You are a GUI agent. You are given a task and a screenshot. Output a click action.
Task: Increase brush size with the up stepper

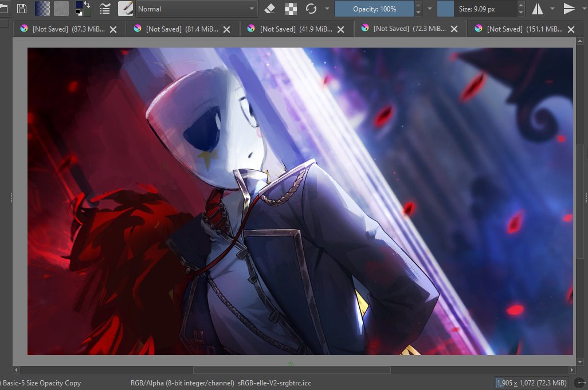(x=520, y=5)
